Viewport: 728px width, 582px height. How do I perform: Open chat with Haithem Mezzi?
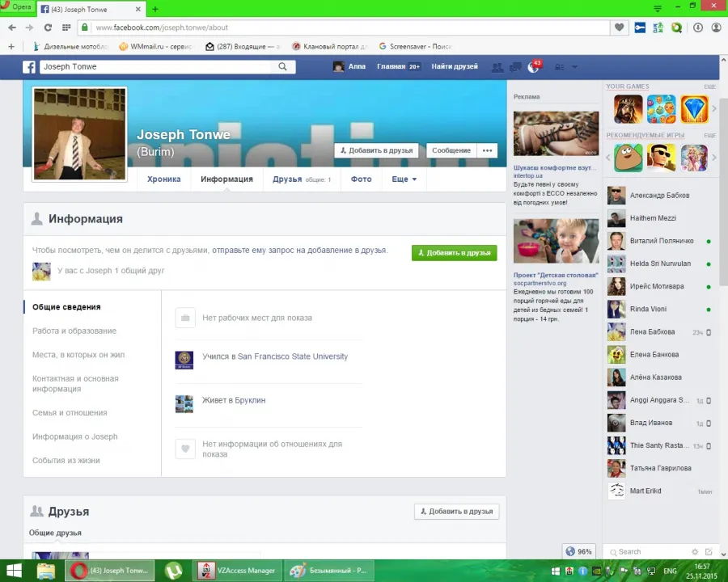click(x=659, y=218)
